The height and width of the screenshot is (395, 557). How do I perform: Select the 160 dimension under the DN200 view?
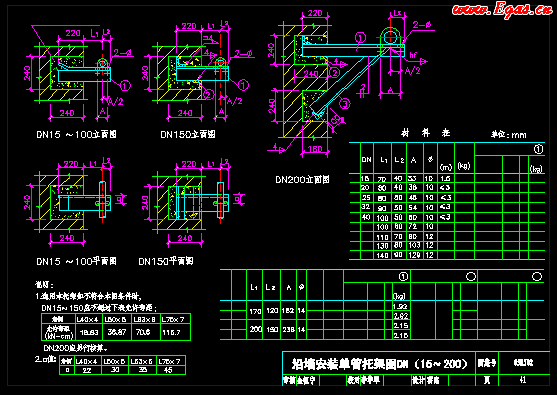click(x=315, y=149)
